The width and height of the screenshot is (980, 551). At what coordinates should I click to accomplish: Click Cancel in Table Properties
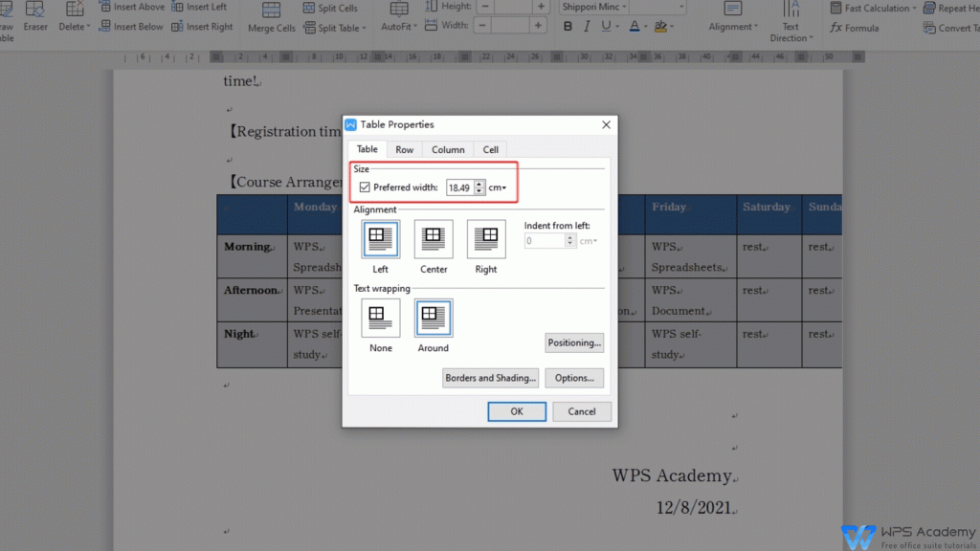coord(581,411)
